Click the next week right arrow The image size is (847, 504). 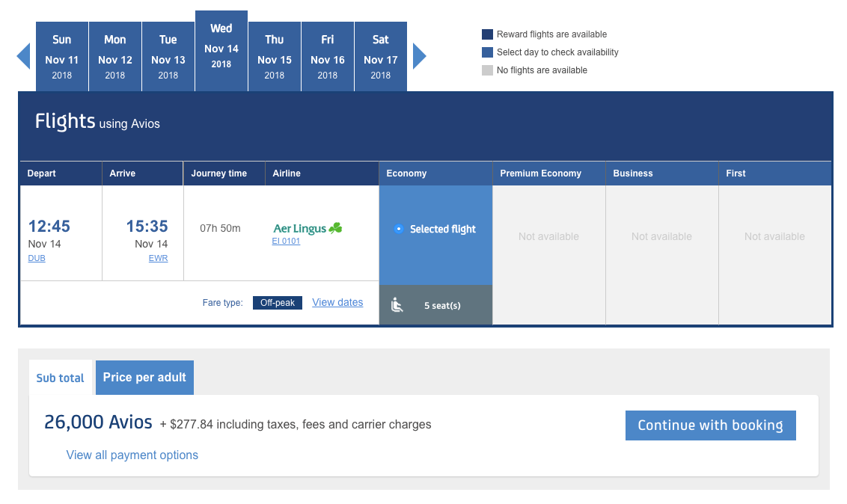[419, 56]
